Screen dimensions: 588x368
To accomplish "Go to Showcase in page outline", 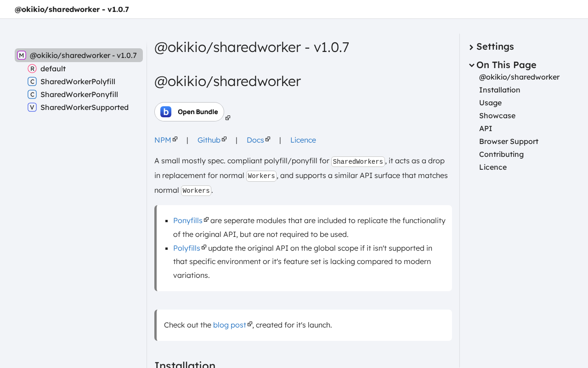I will click(x=497, y=115).
